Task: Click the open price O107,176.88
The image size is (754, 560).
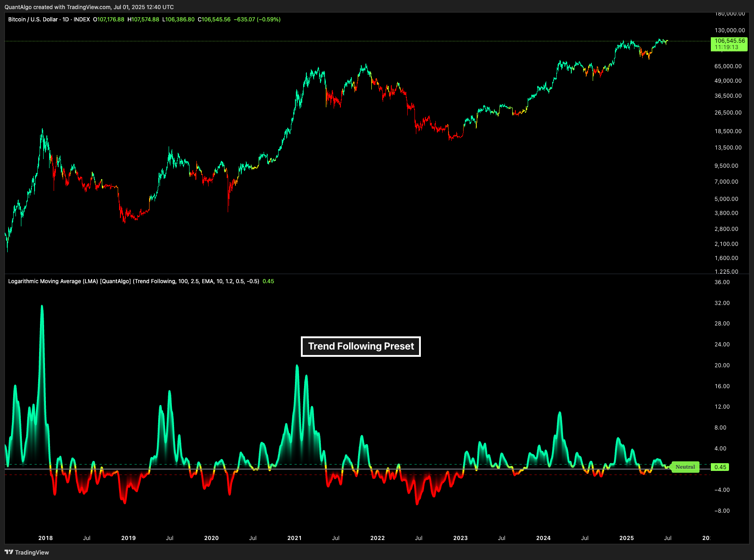Action: pyautogui.click(x=109, y=20)
